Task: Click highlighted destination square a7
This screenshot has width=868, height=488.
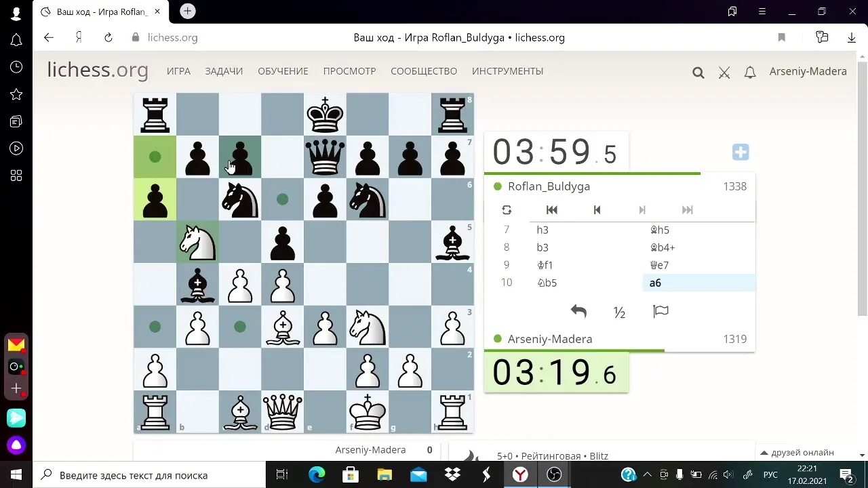Action: click(x=155, y=157)
